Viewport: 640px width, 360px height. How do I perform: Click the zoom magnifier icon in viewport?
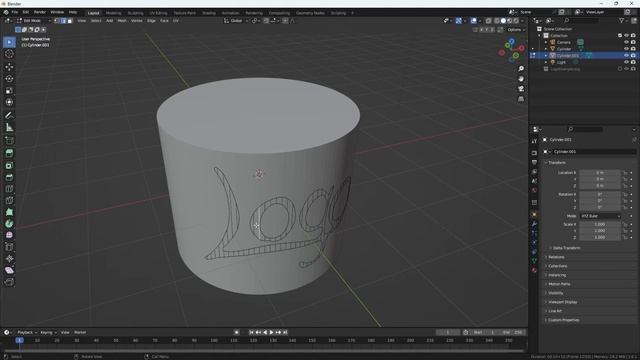click(521, 69)
